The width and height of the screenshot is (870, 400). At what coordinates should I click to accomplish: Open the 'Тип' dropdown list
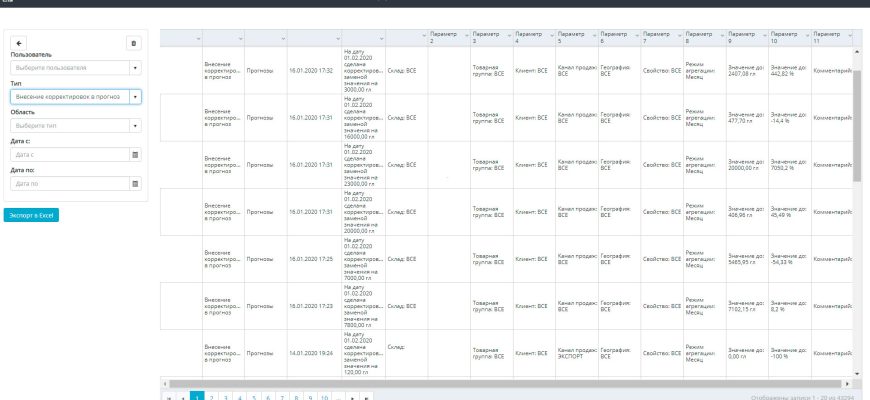coord(135,97)
